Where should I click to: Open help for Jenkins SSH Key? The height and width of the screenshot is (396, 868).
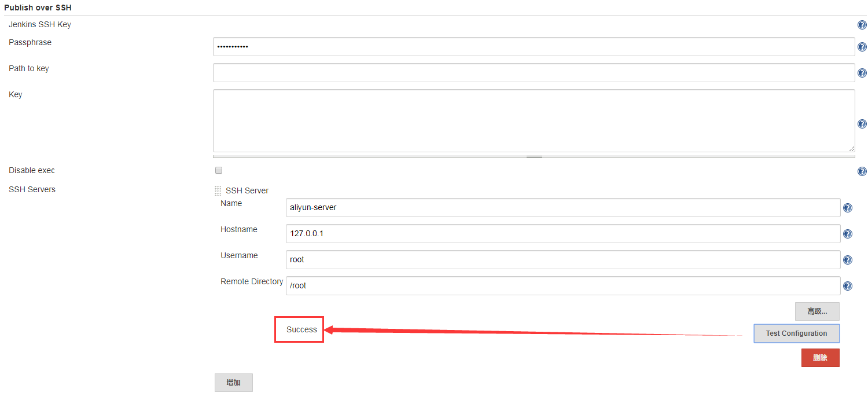click(x=862, y=25)
